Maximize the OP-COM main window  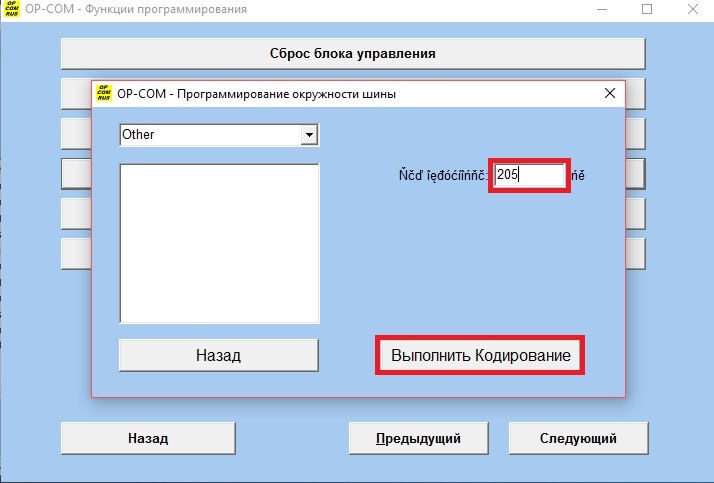coord(647,9)
